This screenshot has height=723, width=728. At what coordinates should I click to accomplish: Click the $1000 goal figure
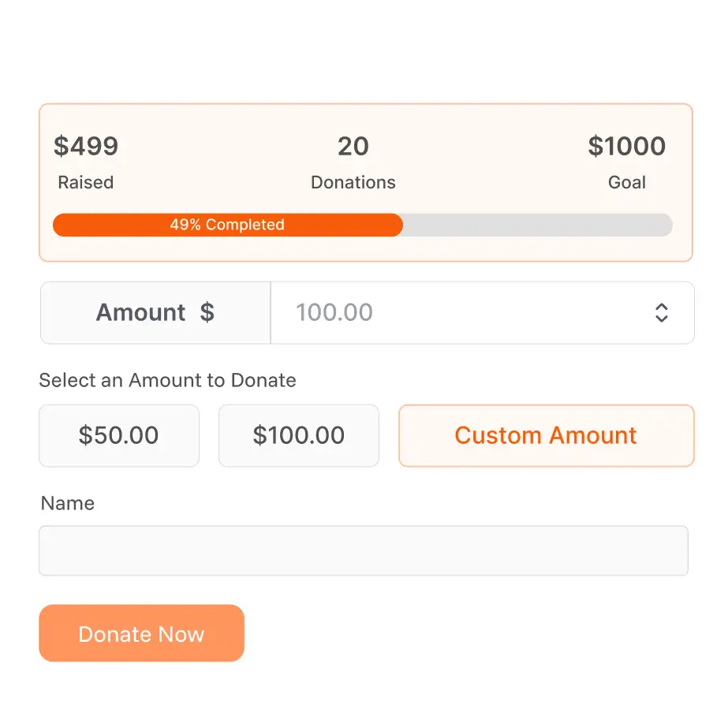point(627,147)
